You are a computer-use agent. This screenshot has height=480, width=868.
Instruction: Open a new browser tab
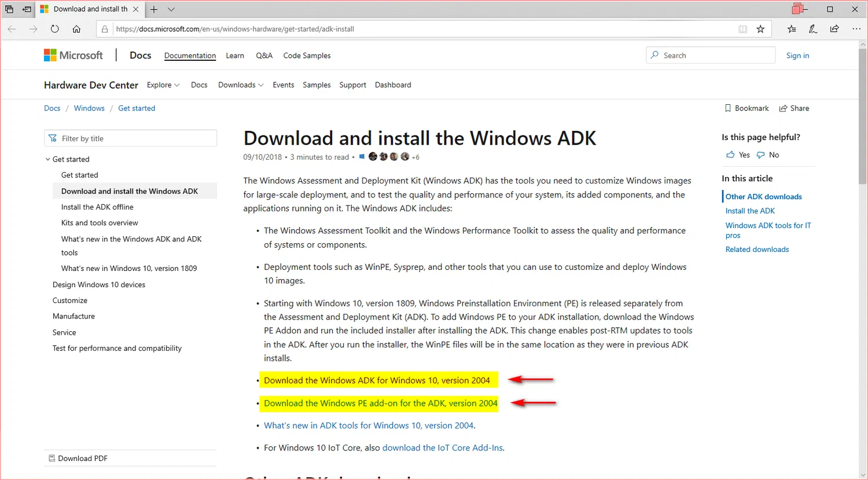coord(154,9)
